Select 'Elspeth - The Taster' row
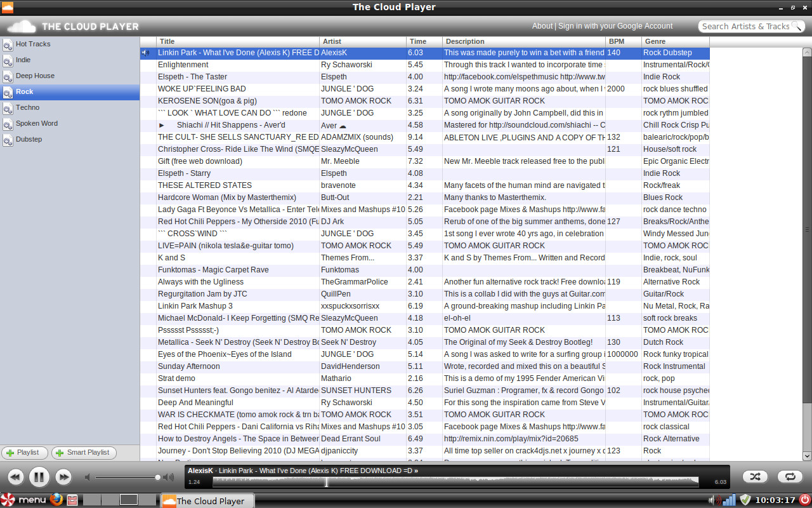Screen dimensions: 812x508 (424, 77)
